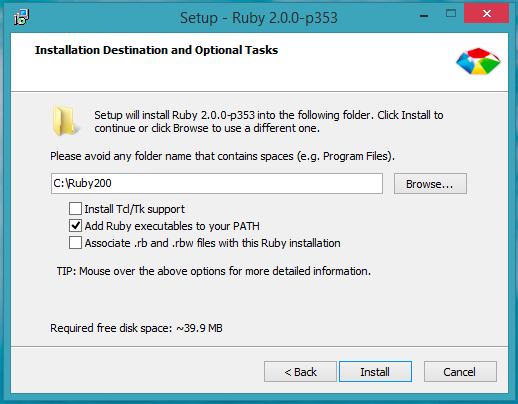This screenshot has height=404, width=518.
Task: Enable Install Tcl/Tk support checkbox
Action: tap(75, 209)
